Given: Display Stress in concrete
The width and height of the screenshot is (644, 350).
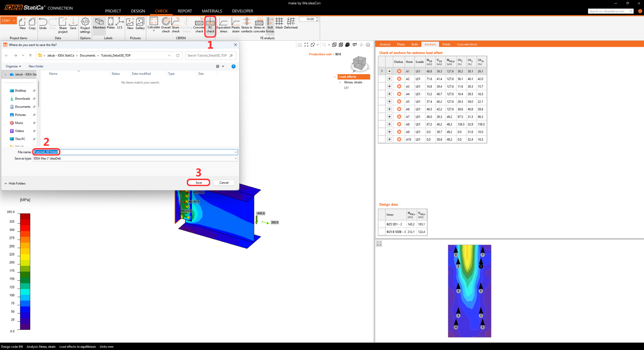Looking at the screenshot, I should pos(259,26).
